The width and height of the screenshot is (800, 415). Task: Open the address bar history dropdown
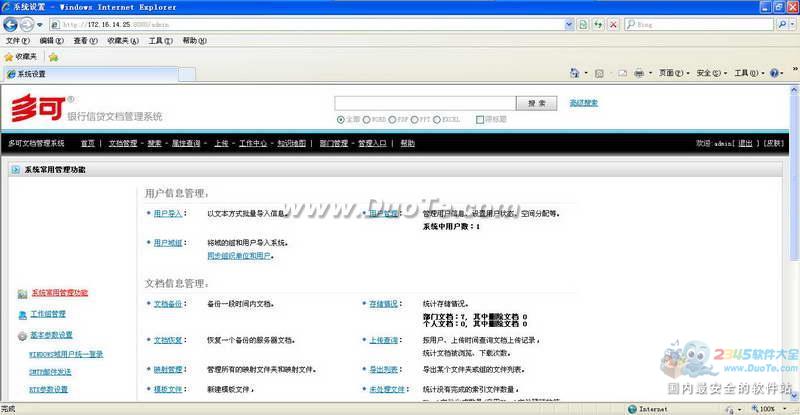(569, 24)
